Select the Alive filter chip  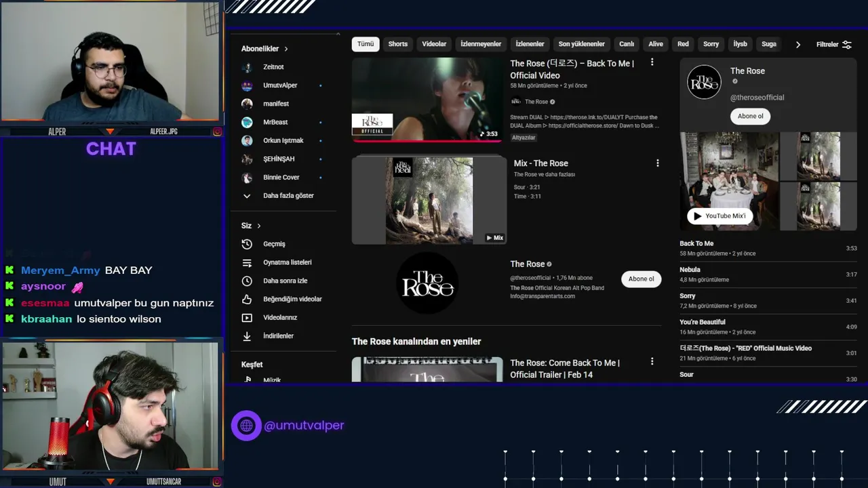(x=656, y=44)
